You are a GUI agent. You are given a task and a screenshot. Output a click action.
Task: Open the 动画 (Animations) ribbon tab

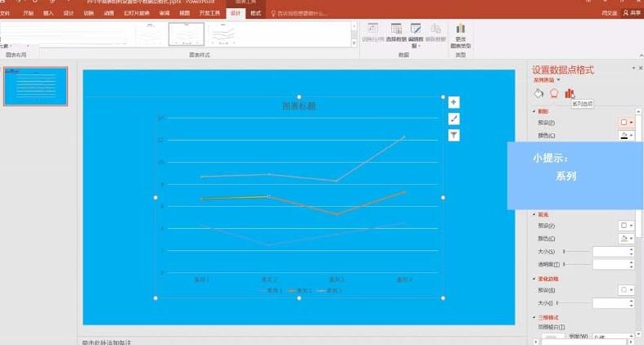click(109, 13)
